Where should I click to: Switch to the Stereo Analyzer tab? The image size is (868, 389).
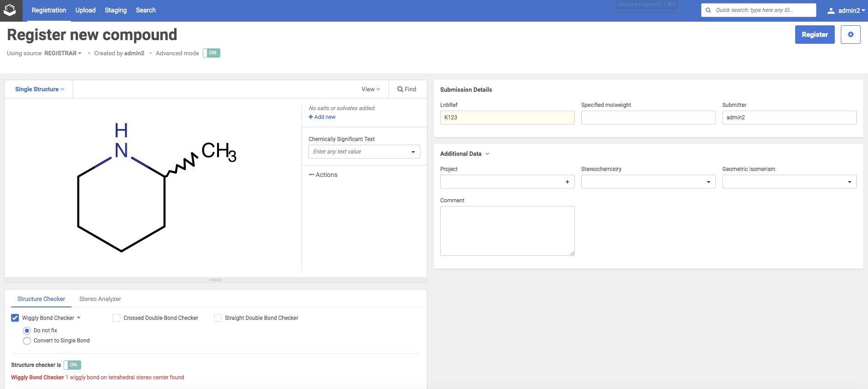(100, 299)
